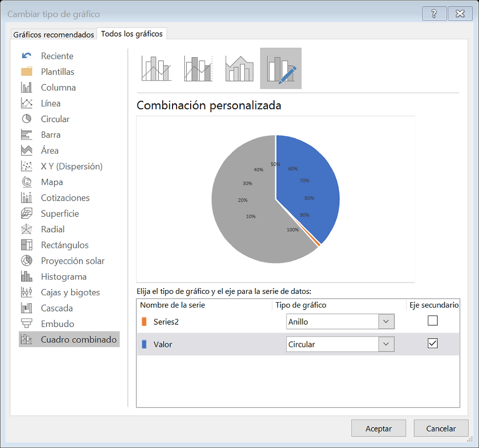
Task: Choose the Cotizaciones stock chart icon
Action: 26,198
